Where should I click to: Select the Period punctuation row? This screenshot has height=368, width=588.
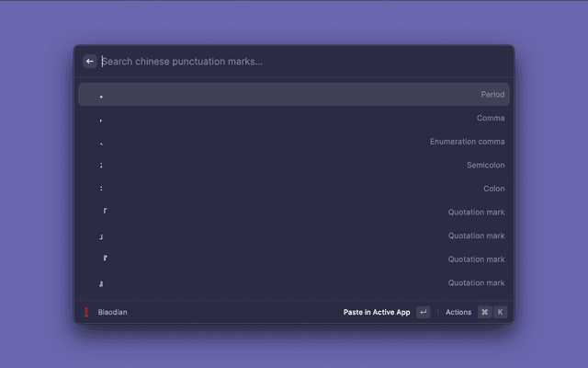294,95
